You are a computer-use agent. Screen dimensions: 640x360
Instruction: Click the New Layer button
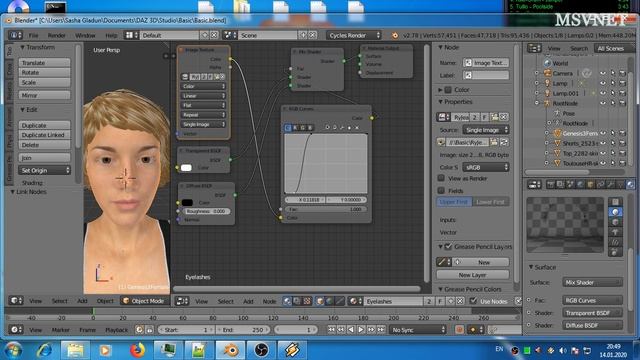pos(472,275)
